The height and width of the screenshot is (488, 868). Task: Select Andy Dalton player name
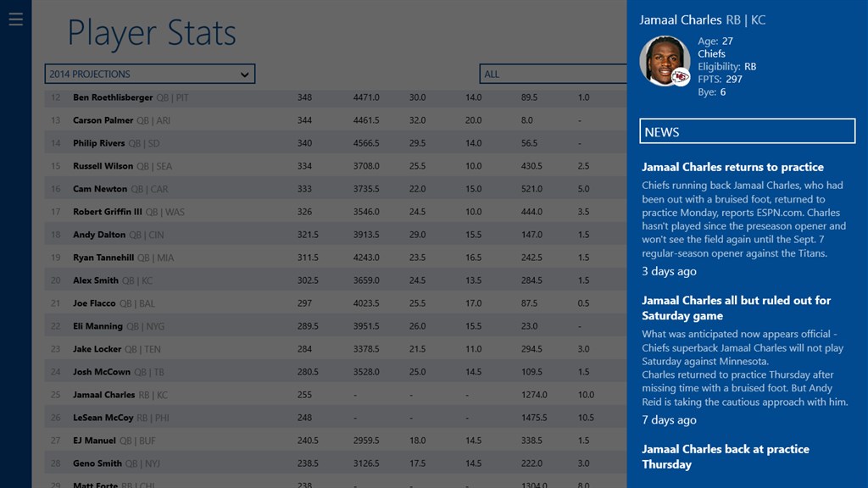tap(99, 235)
